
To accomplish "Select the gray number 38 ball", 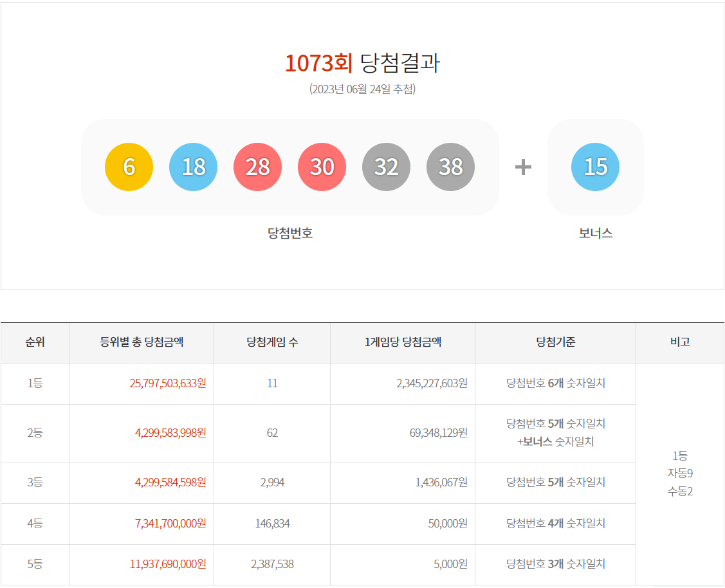I will pos(450,167).
